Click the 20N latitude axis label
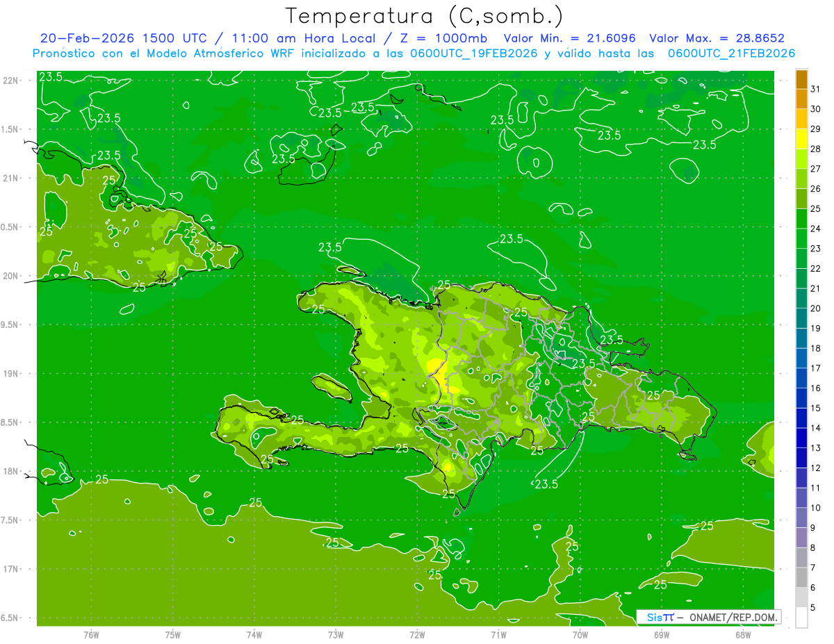The height and width of the screenshot is (644, 834). coord(10,276)
